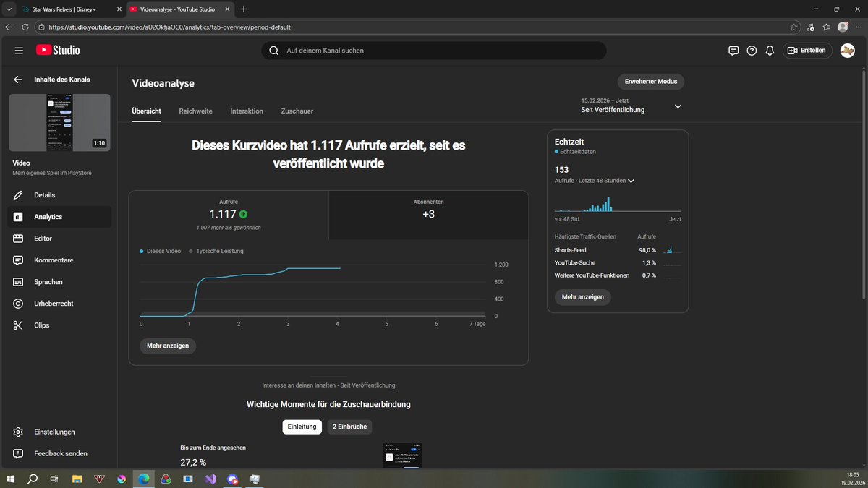Open Sprachen in sidebar
This screenshot has width=868, height=488.
[59, 282]
